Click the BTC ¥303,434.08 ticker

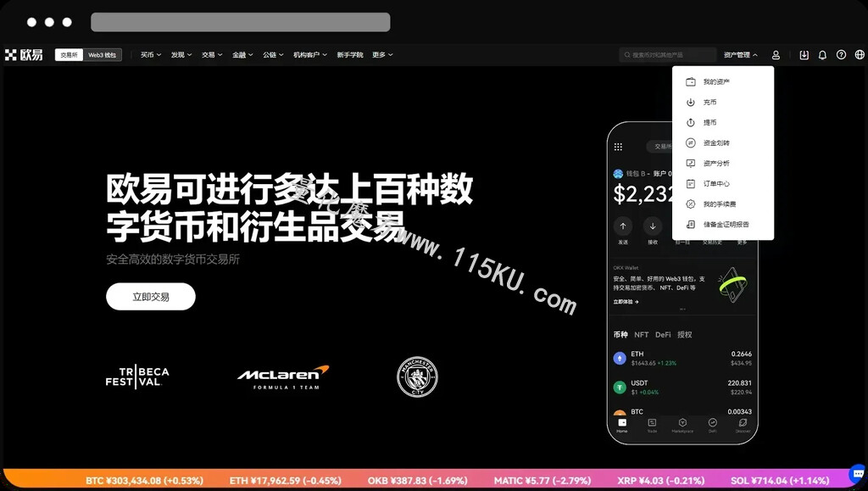click(144, 481)
